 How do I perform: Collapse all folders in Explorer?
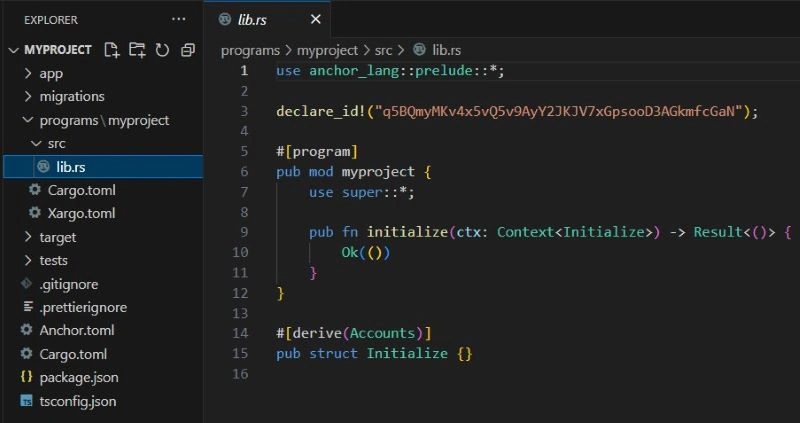pyautogui.click(x=188, y=50)
